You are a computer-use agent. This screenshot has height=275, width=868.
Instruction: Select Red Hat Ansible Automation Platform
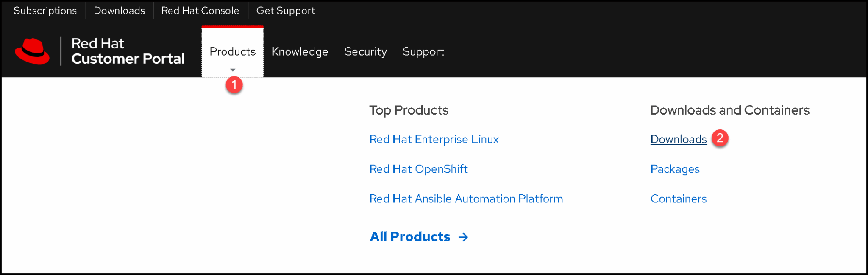pos(466,199)
